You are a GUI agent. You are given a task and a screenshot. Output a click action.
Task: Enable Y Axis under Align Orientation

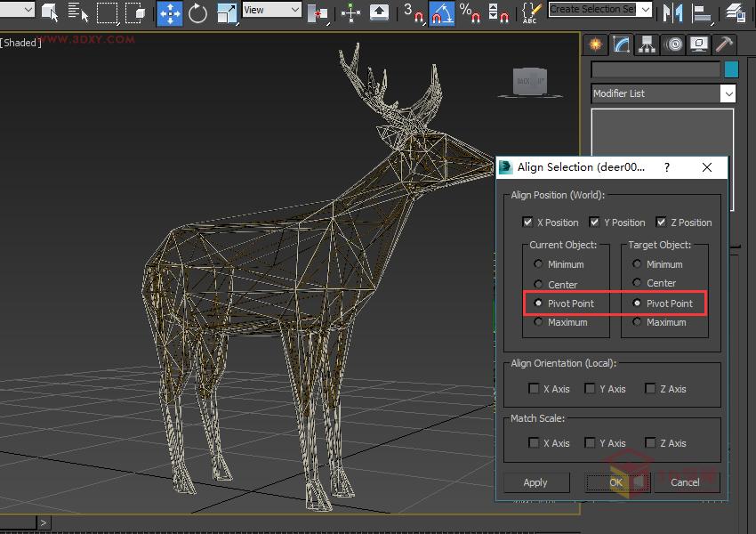point(590,389)
